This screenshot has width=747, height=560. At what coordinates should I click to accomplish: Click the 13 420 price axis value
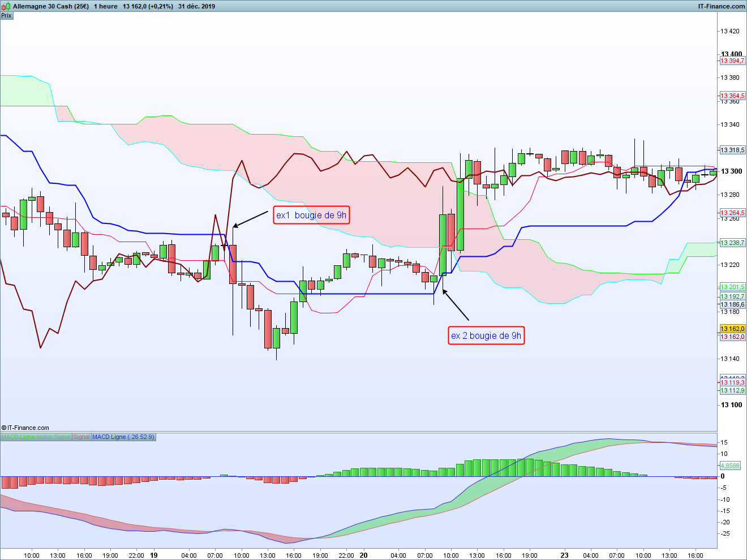pyautogui.click(x=730, y=31)
